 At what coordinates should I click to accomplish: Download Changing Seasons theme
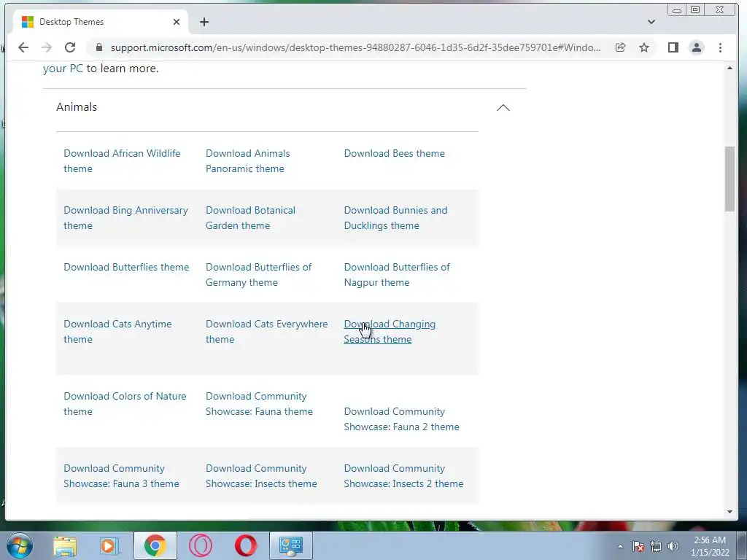click(x=390, y=332)
